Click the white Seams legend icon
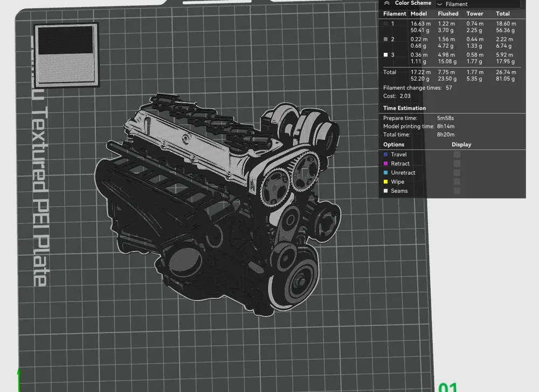This screenshot has width=539, height=392. tap(386, 191)
